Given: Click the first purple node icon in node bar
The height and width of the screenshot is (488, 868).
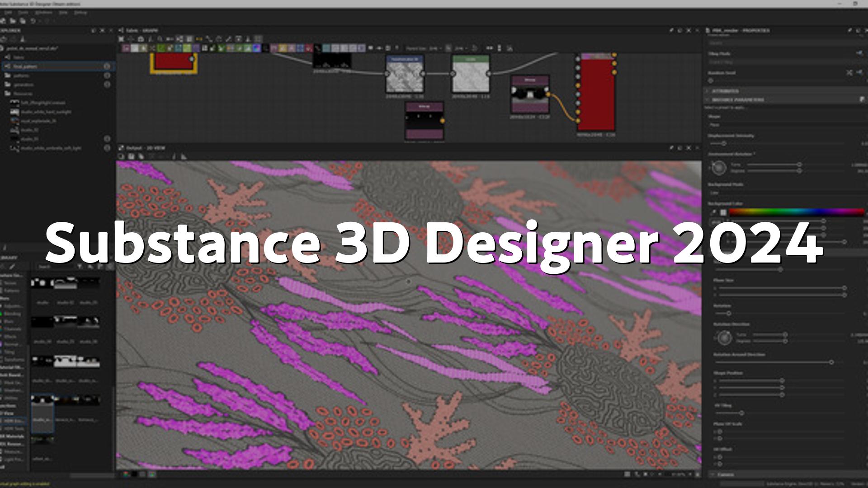Looking at the screenshot, I should pos(126,48).
